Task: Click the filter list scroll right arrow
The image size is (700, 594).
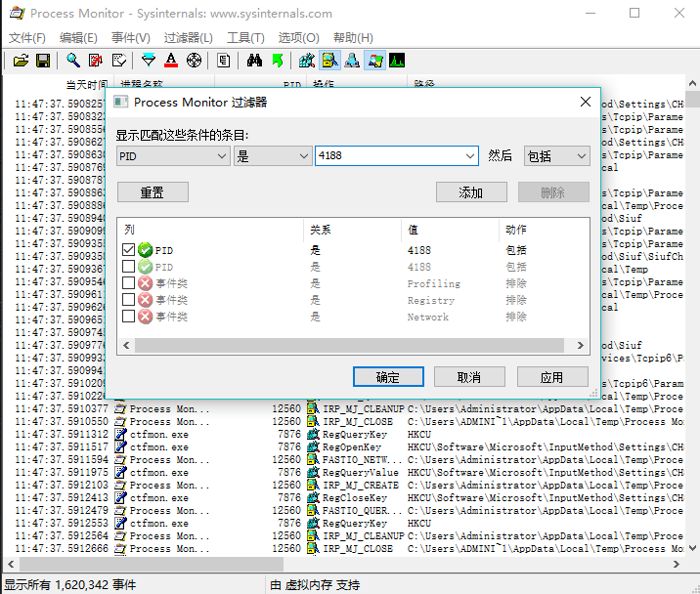Action: (581, 345)
